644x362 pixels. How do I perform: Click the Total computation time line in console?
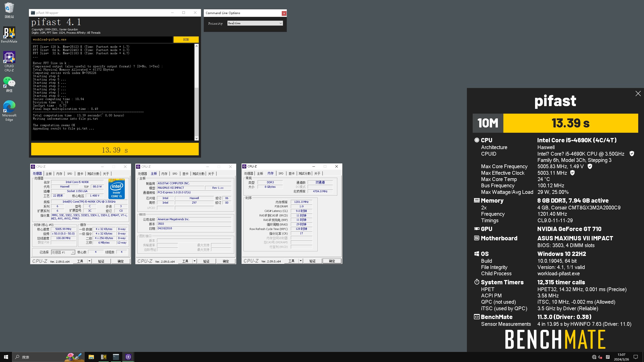coord(78,115)
